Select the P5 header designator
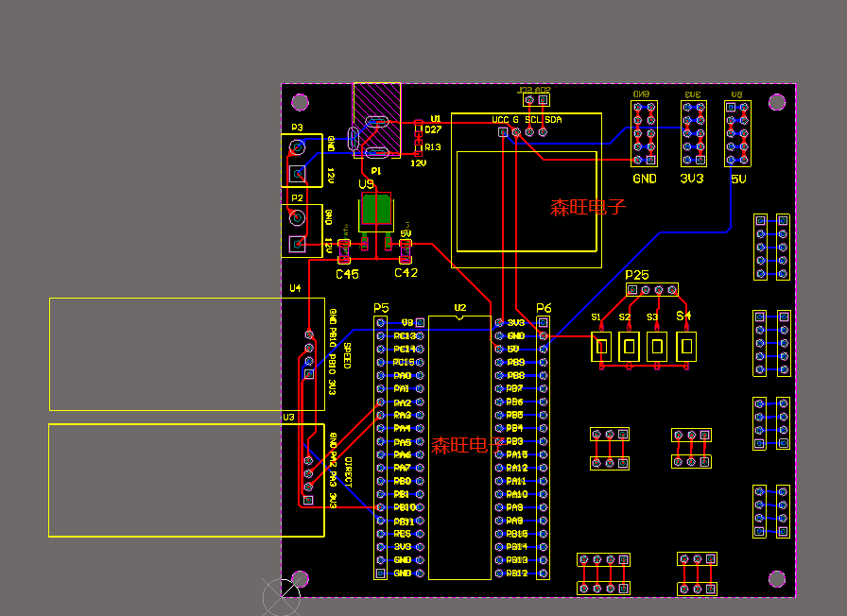847x616 pixels. click(381, 308)
